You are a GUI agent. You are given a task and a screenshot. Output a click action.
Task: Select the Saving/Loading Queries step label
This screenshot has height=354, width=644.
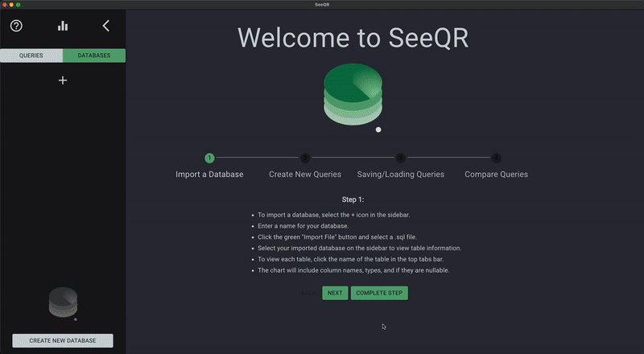pos(400,174)
